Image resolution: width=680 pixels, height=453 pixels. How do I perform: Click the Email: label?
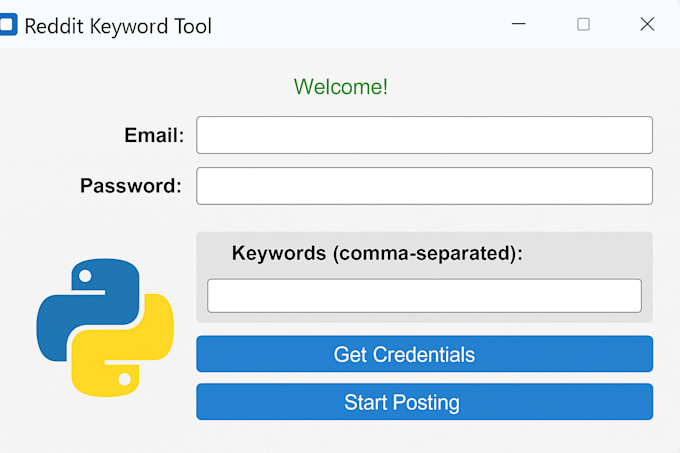154,135
